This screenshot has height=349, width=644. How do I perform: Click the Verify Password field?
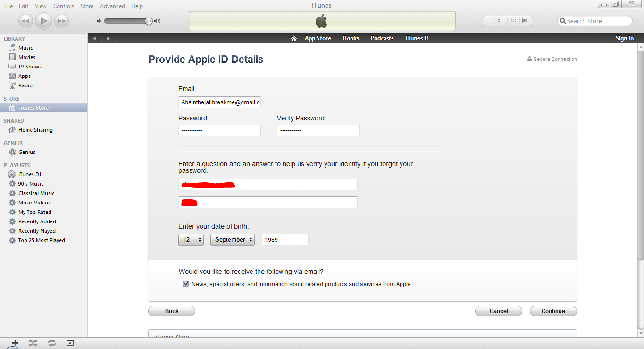tap(318, 130)
